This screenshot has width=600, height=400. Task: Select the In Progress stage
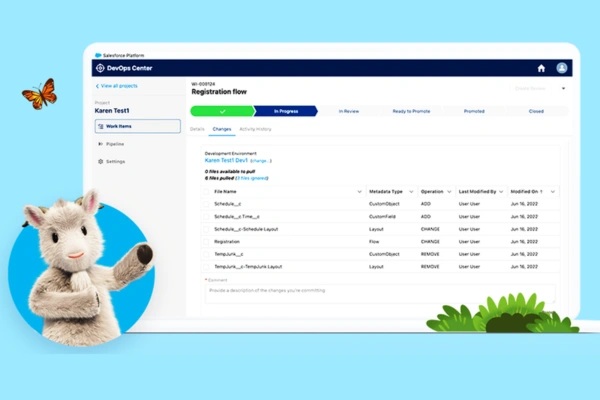tap(286, 111)
